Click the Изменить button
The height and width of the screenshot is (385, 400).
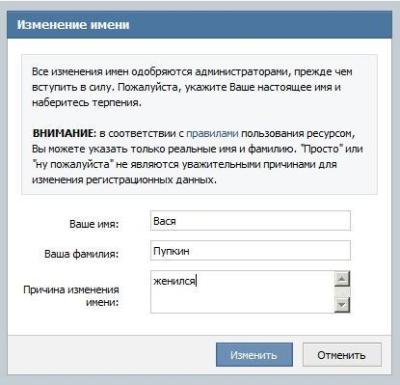254,355
